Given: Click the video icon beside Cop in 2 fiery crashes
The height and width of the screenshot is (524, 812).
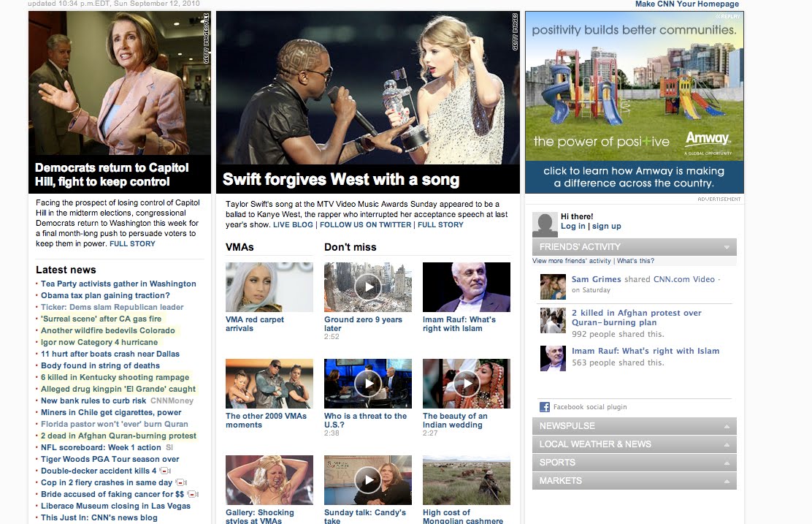Looking at the screenshot, I should click(181, 482).
